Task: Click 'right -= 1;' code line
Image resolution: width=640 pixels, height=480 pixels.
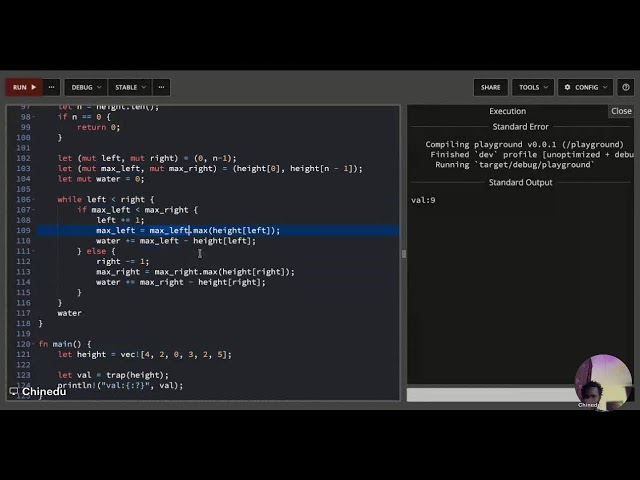Action: coord(122,262)
